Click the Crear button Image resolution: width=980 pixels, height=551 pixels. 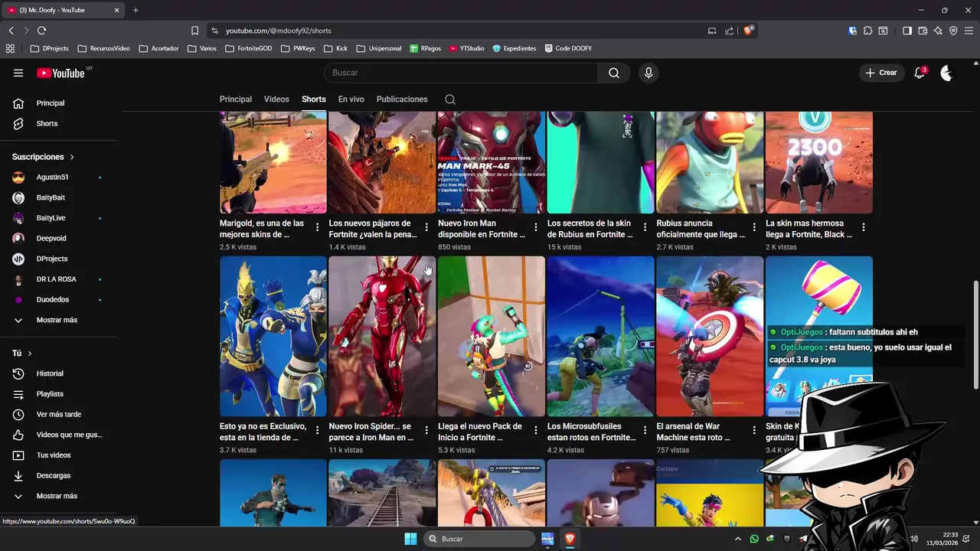coord(880,73)
